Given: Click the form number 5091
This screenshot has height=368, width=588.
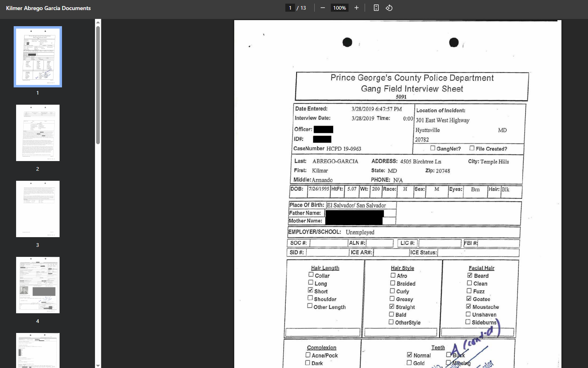Looking at the screenshot, I should 401,97.
